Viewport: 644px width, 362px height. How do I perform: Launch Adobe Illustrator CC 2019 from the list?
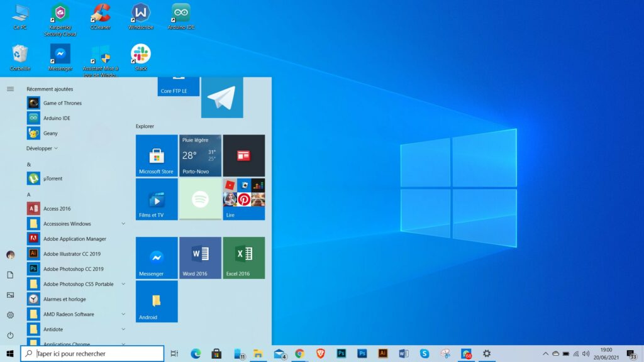(76, 254)
